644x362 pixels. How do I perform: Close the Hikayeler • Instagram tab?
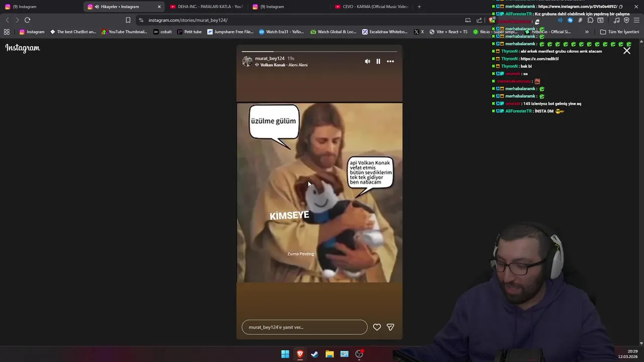click(159, 7)
